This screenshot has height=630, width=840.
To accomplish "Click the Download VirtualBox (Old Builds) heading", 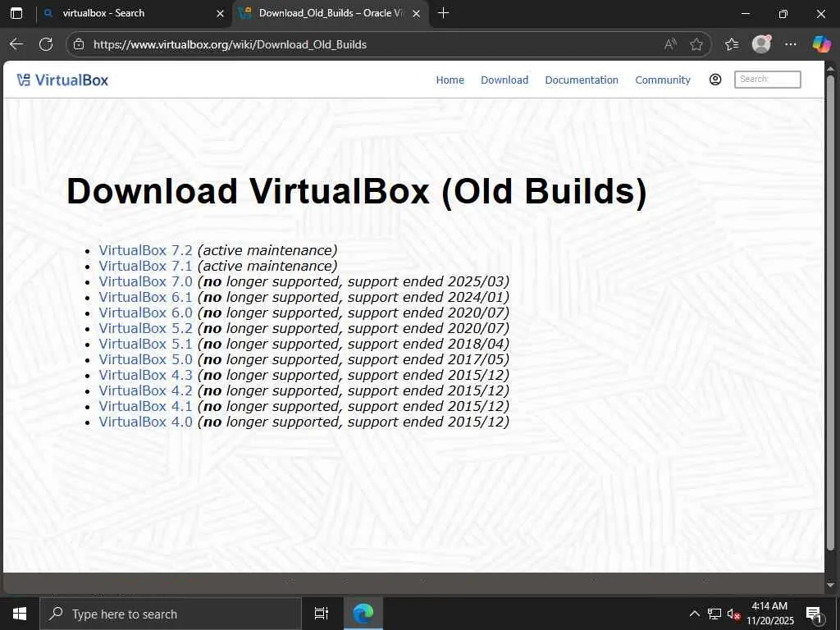I will click(x=357, y=191).
